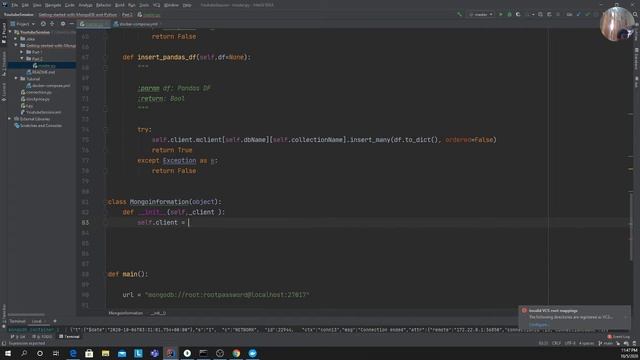Select master.py in the project tree
The image size is (640, 360).
[47, 65]
